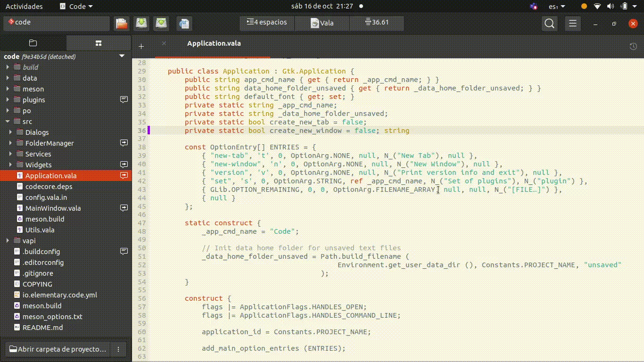Open README.md file

pyautogui.click(x=66, y=327)
